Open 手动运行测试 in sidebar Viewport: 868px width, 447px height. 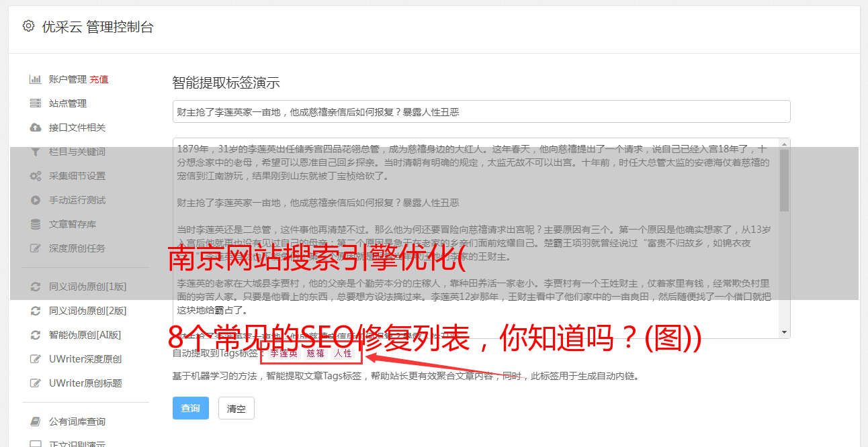(x=77, y=200)
